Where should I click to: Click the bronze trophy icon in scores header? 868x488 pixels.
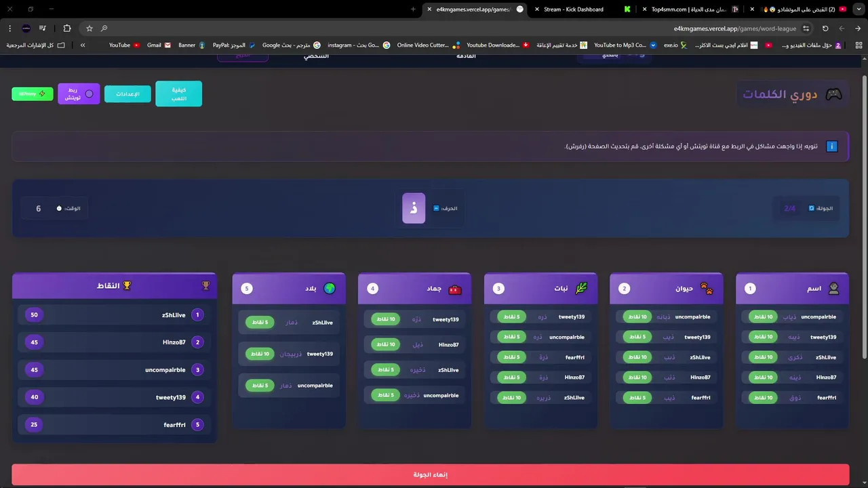(206, 286)
